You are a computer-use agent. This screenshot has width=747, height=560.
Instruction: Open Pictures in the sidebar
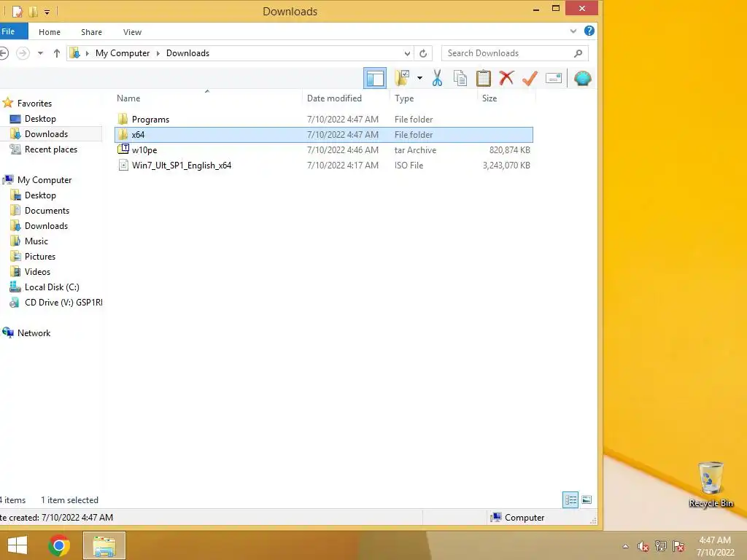tap(40, 256)
